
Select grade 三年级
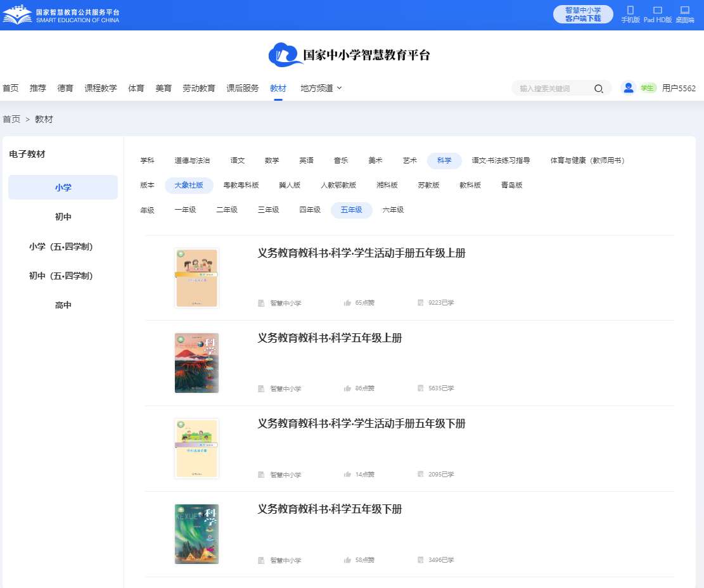(x=268, y=210)
